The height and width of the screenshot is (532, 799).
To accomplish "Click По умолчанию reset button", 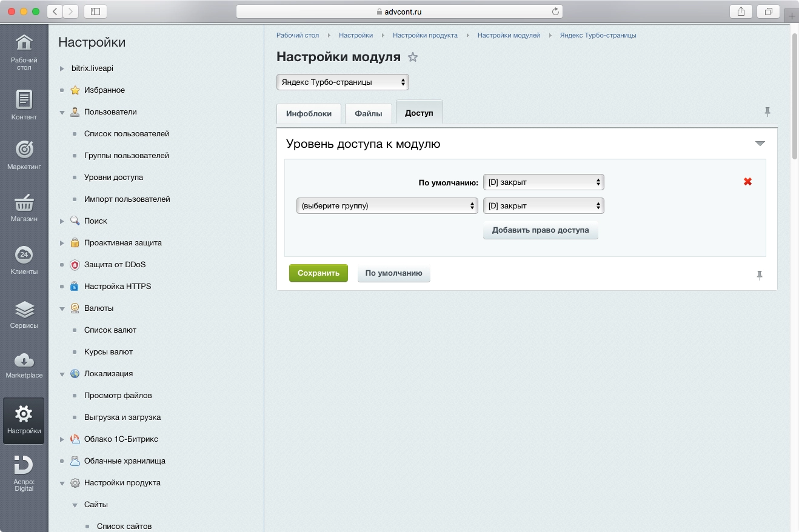I will 394,273.
